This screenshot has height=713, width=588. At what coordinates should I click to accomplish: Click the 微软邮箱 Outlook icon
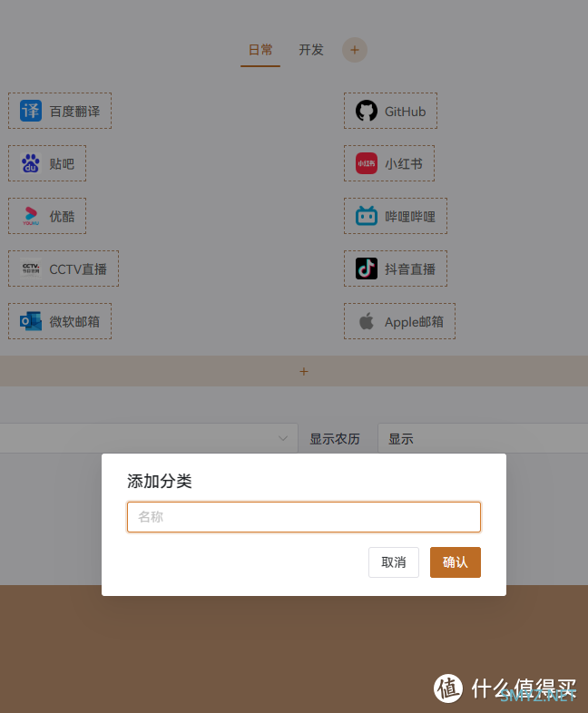pyautogui.click(x=31, y=321)
